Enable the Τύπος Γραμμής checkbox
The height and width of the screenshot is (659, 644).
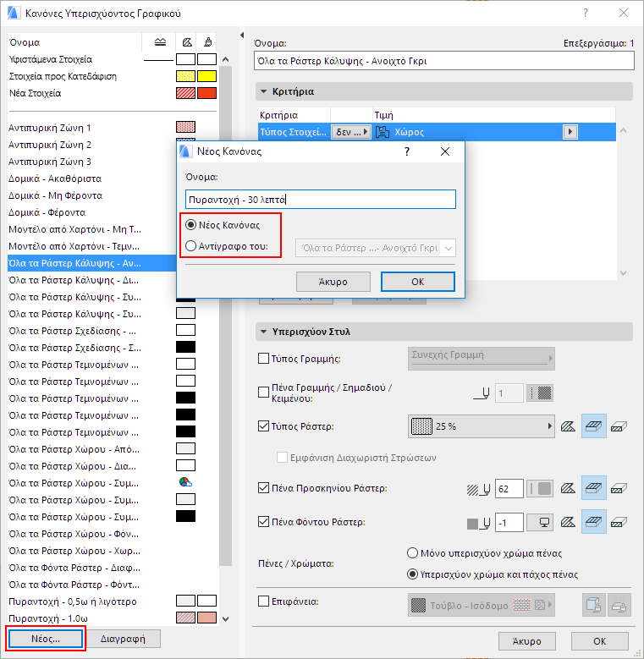263,359
